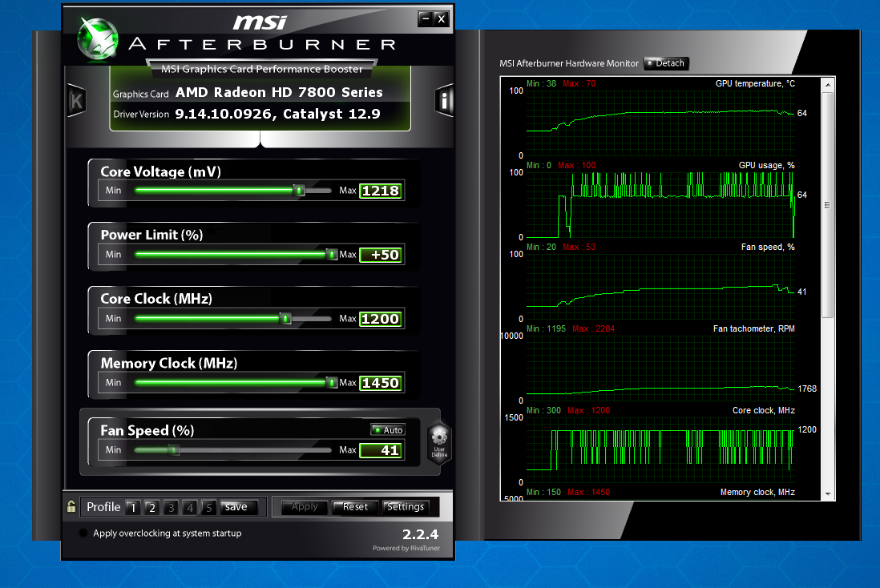Click the MSI Graphics Card Performance Booster caption
Image resolution: width=880 pixels, height=588 pixels.
click(x=262, y=69)
